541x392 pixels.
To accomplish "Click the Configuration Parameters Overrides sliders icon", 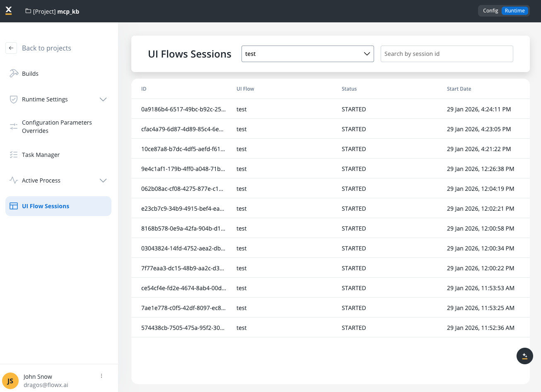I will (14, 127).
